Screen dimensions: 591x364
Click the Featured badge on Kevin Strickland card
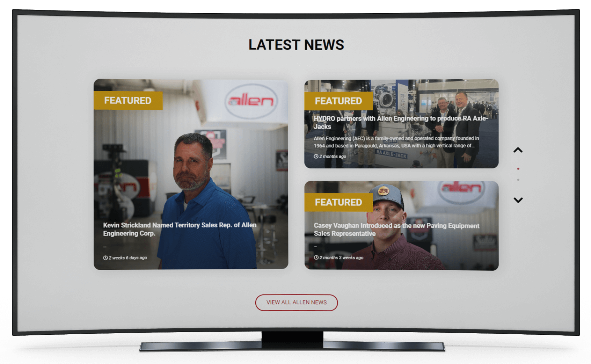(128, 101)
